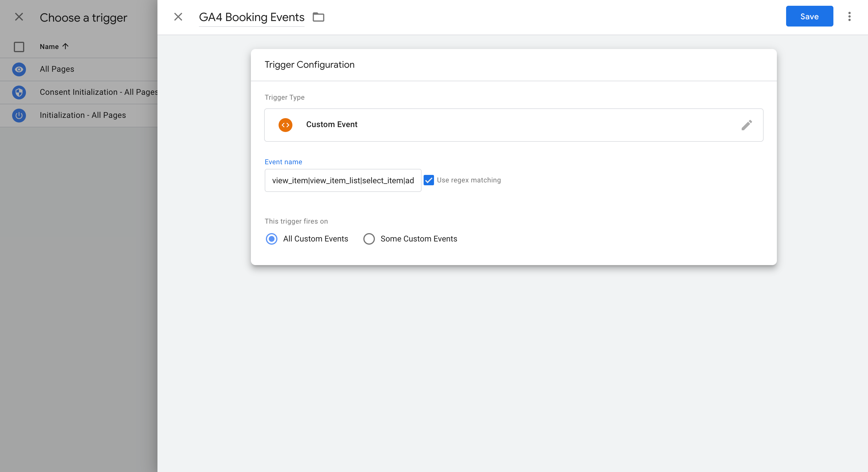The image size is (868, 472).
Task: Choose Consent Initialization - All Pages trigger
Action: pyautogui.click(x=79, y=92)
